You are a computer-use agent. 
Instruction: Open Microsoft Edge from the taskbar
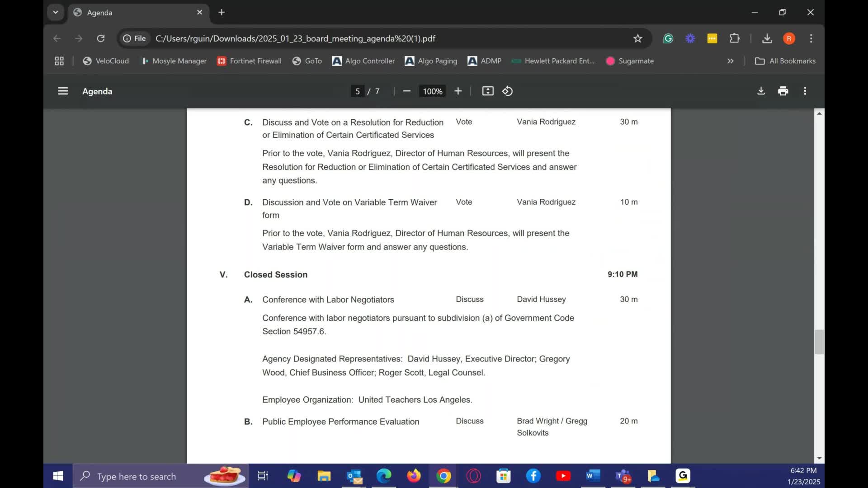pos(384,476)
